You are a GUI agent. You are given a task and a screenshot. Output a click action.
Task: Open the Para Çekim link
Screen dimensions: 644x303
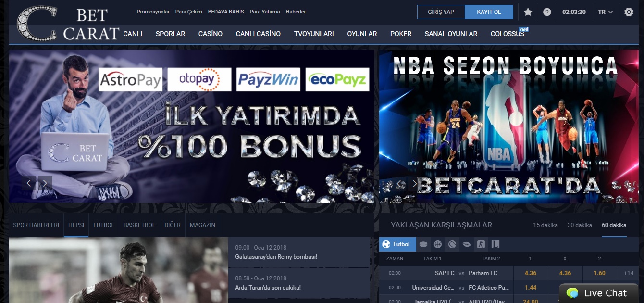point(188,12)
